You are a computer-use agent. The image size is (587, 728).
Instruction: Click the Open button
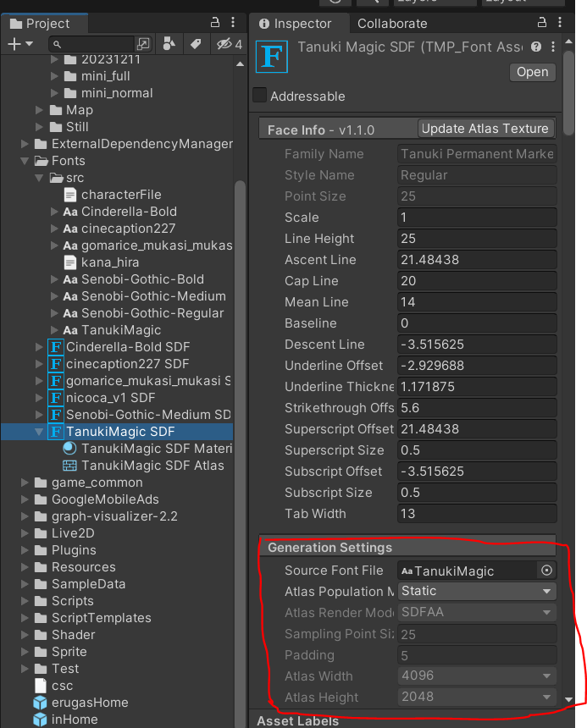coord(533,72)
